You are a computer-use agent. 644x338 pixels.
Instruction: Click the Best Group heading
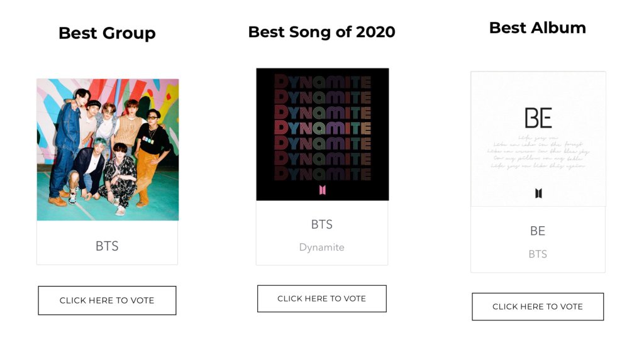coord(107,33)
